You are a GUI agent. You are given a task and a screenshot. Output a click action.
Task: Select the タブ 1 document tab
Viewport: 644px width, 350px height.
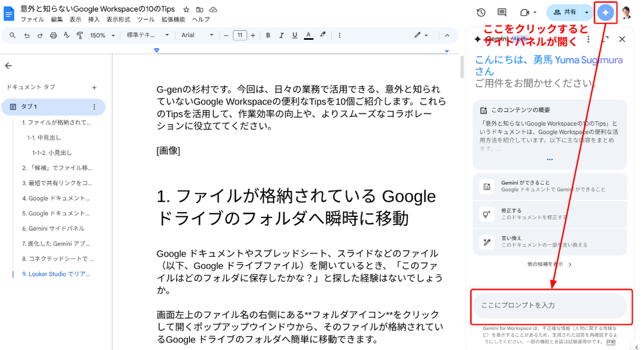(x=53, y=107)
